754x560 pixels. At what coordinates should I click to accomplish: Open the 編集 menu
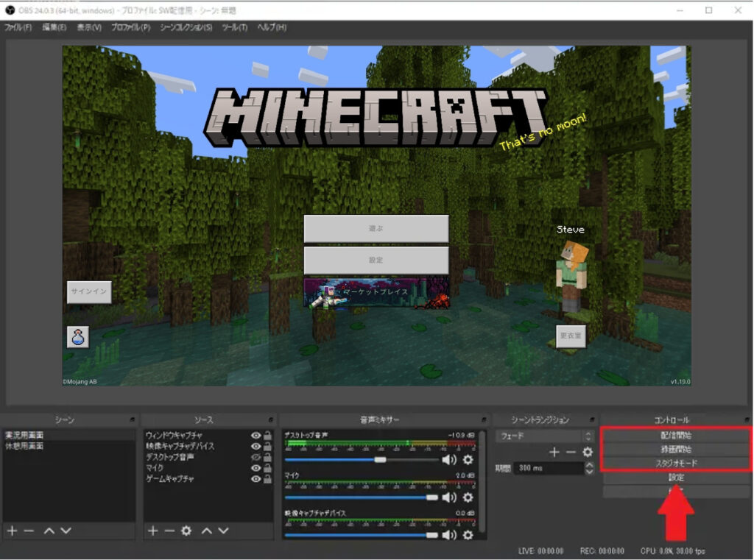tap(54, 27)
